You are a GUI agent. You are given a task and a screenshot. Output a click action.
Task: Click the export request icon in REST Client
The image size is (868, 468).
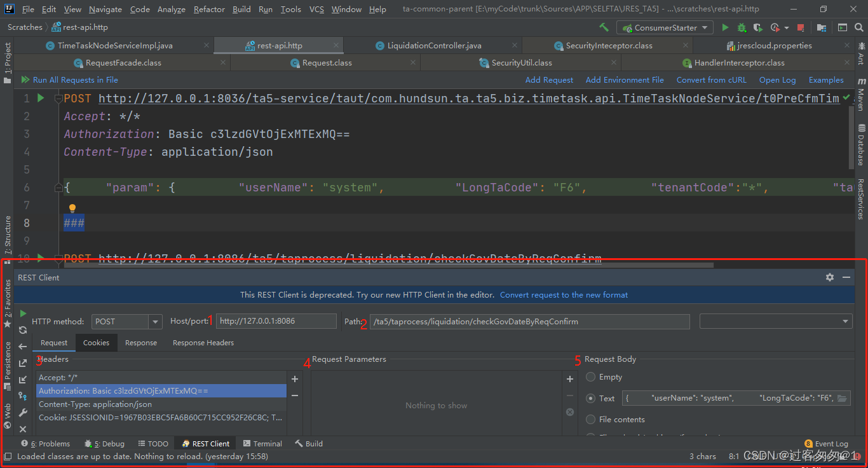(x=23, y=363)
